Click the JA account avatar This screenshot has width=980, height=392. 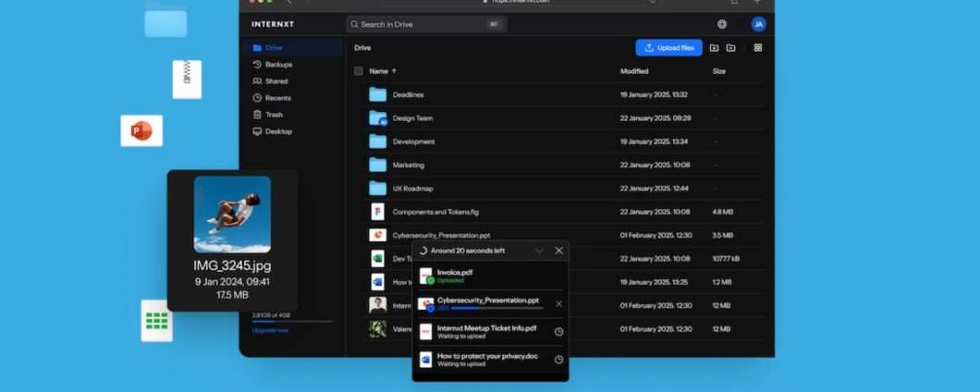pos(758,24)
